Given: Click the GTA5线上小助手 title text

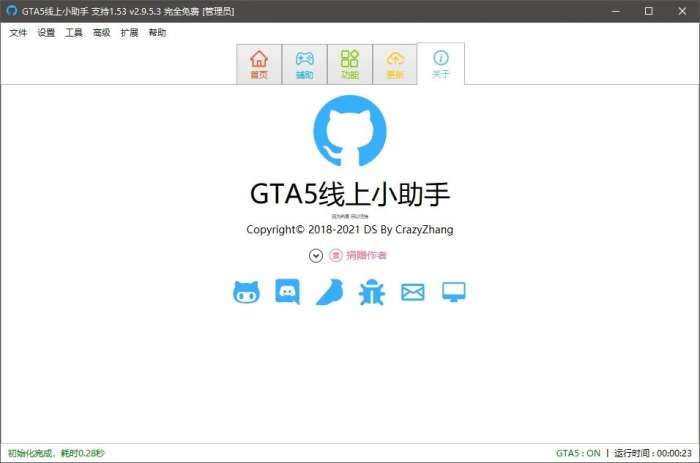Looking at the screenshot, I should tap(350, 194).
